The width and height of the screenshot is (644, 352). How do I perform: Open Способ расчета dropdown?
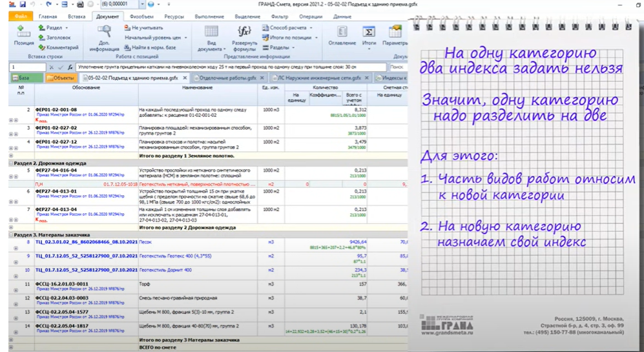tap(287, 28)
